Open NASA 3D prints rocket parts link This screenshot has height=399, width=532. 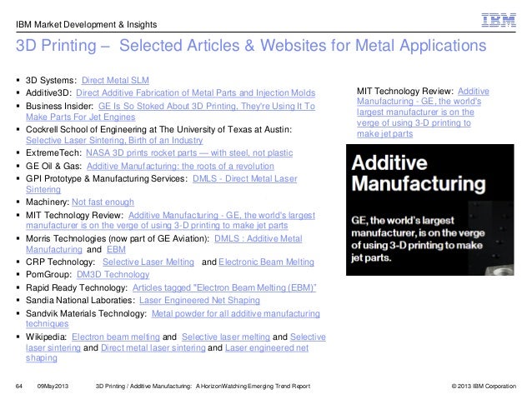click(189, 153)
